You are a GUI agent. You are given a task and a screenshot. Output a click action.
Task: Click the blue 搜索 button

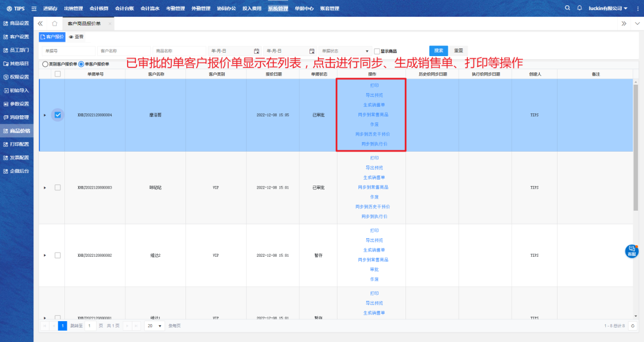click(x=438, y=51)
